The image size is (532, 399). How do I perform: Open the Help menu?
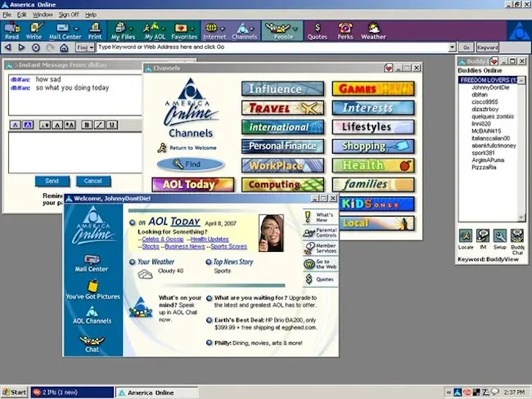[x=91, y=15]
